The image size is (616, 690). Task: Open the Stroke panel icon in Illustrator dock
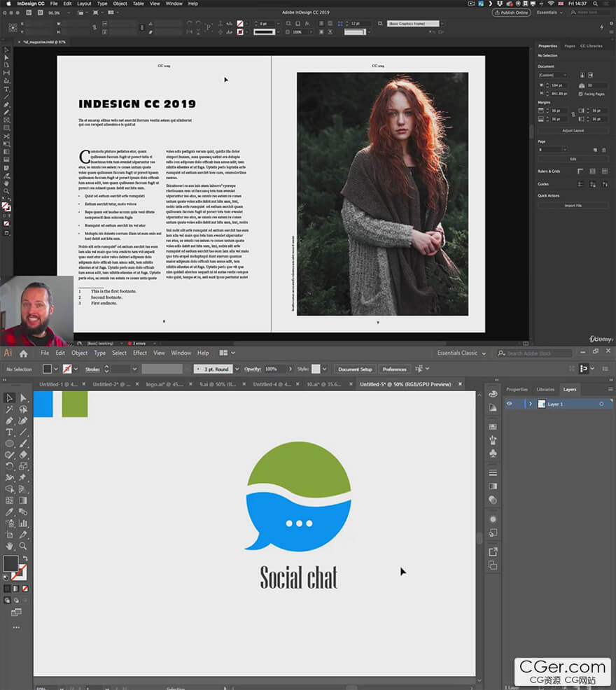click(x=493, y=472)
